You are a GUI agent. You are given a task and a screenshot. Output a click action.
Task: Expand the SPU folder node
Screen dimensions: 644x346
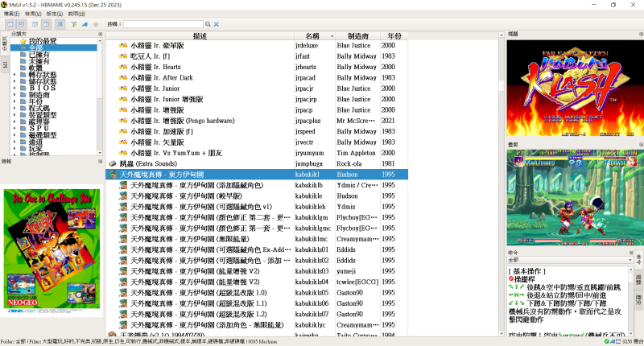(14, 128)
